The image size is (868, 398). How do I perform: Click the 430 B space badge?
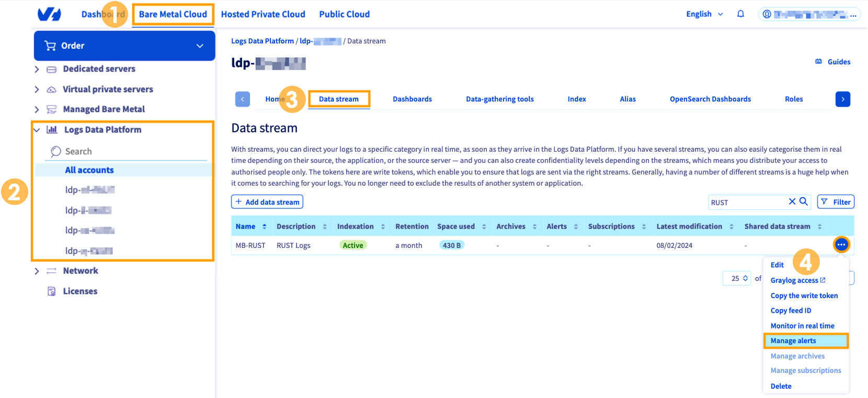click(x=452, y=245)
